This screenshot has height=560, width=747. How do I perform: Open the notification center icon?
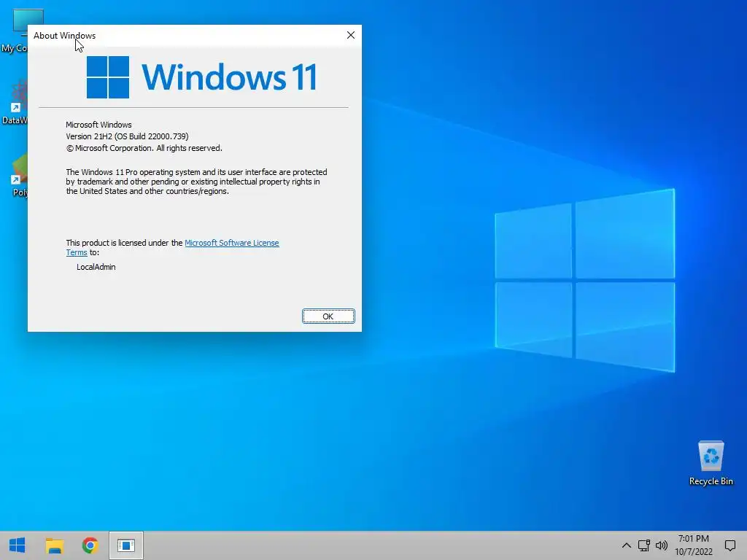[x=729, y=545]
